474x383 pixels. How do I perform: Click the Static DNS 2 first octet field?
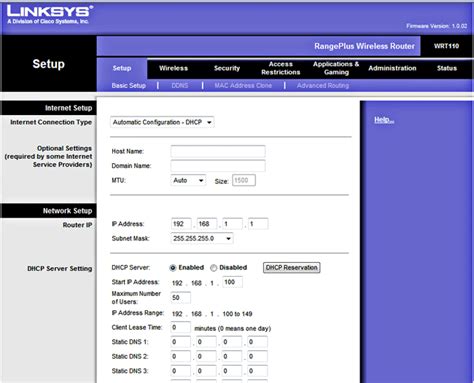pos(181,357)
